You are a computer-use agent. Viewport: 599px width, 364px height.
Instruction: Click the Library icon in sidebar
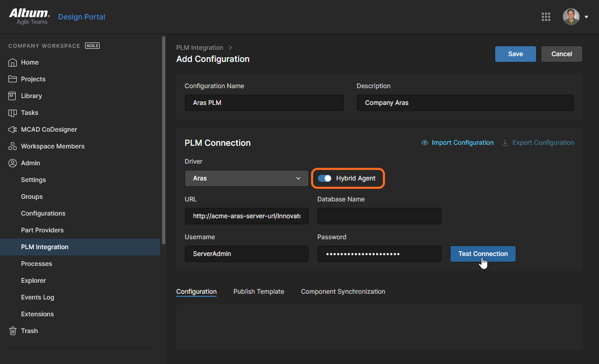(x=13, y=96)
